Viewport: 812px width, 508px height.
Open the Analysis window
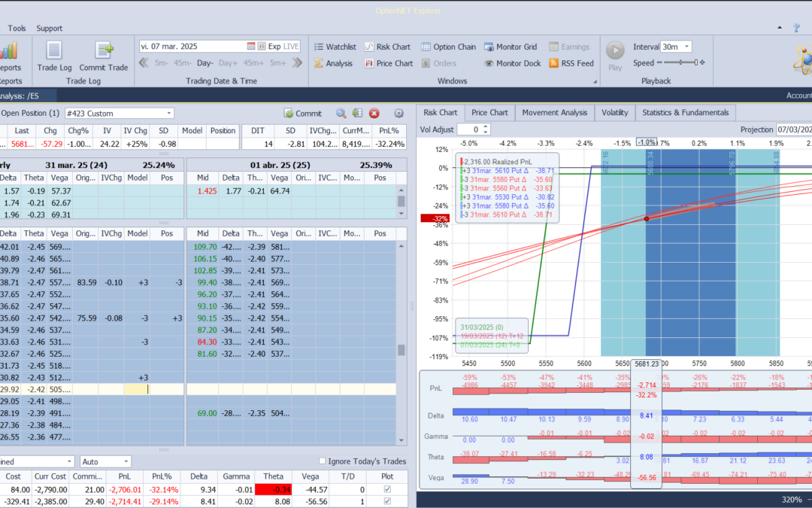[333, 63]
